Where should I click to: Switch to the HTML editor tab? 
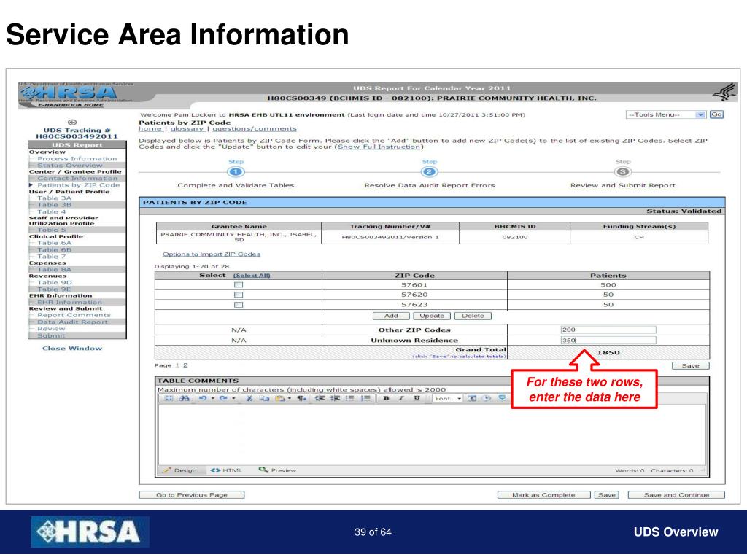coord(227,470)
